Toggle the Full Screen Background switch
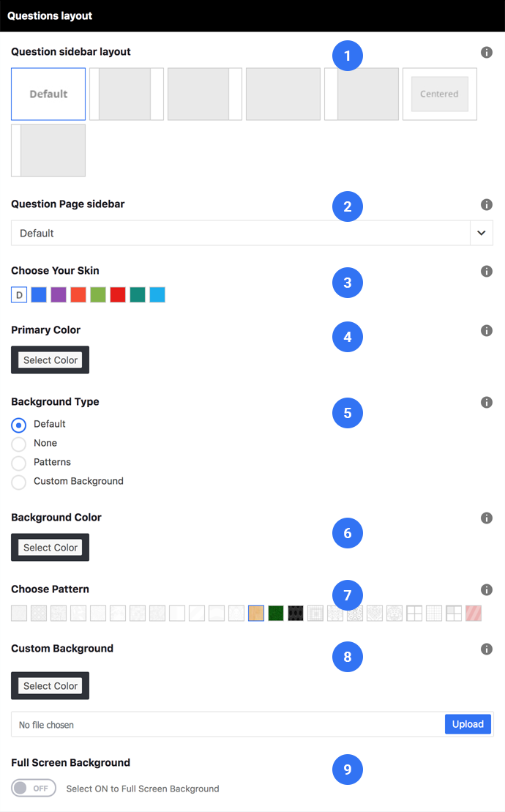Screen dimensions: 505x812 (x=34, y=788)
